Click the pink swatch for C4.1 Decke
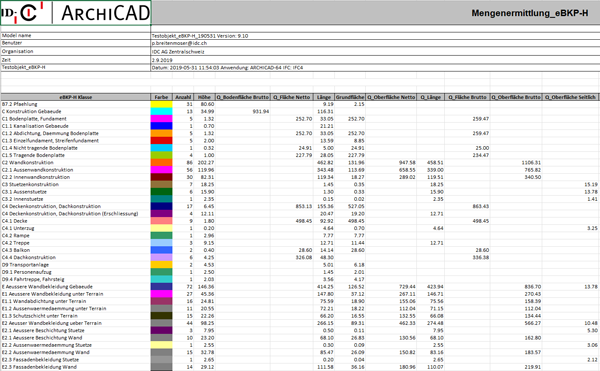 (161, 221)
